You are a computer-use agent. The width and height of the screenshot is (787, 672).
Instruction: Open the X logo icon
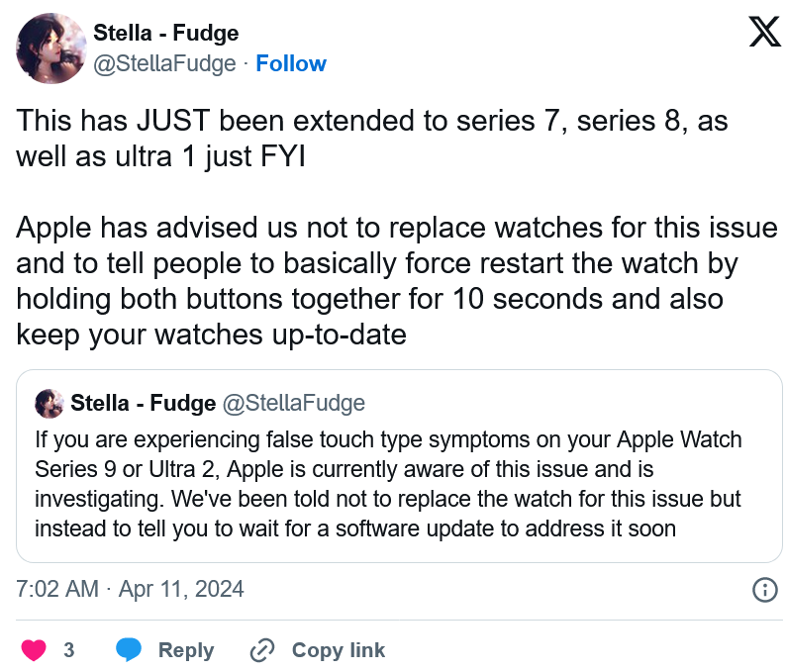coord(765,31)
